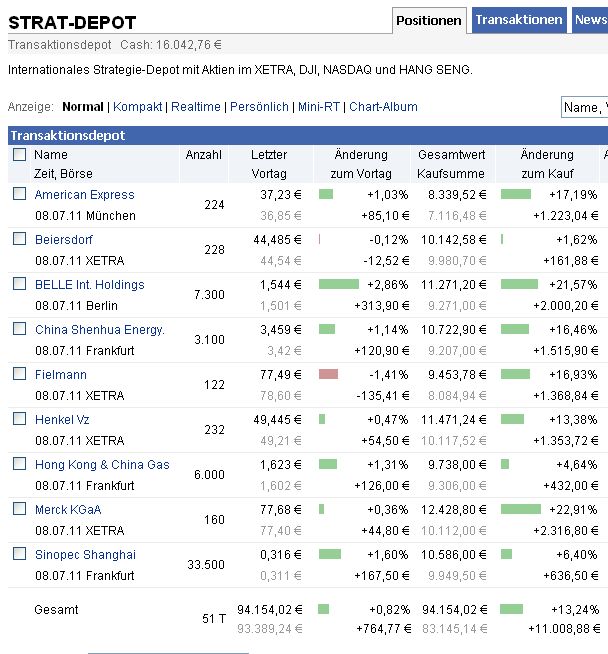Screen dimensions: 608x654
Task: Open the Fielmann stock link
Action: [61, 375]
